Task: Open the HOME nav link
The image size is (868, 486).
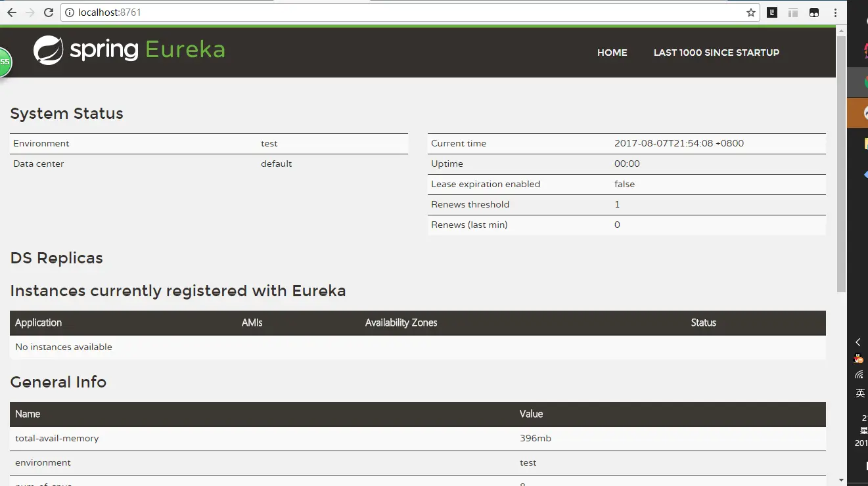Action: click(612, 53)
